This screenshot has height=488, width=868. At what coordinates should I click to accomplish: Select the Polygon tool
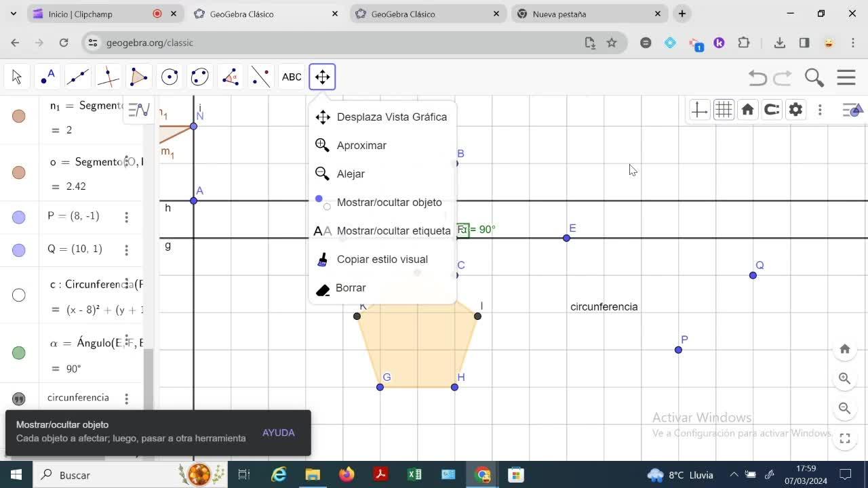tap(139, 77)
